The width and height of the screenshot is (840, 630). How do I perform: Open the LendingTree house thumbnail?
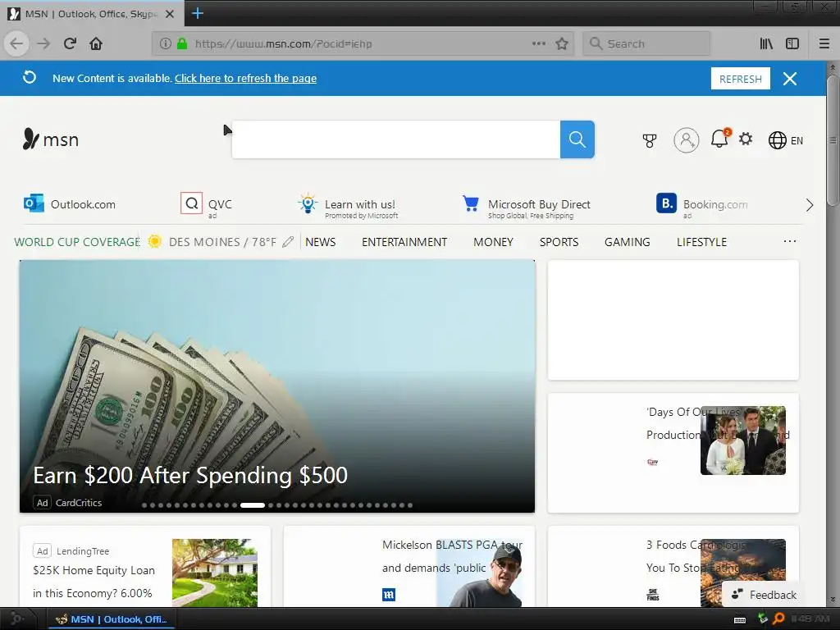214,573
